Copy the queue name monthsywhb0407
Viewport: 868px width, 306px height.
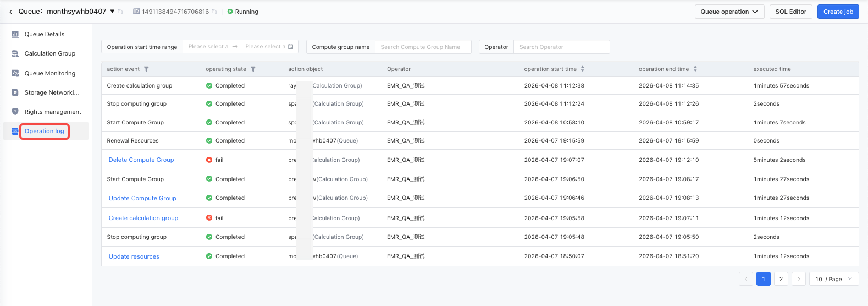point(120,12)
